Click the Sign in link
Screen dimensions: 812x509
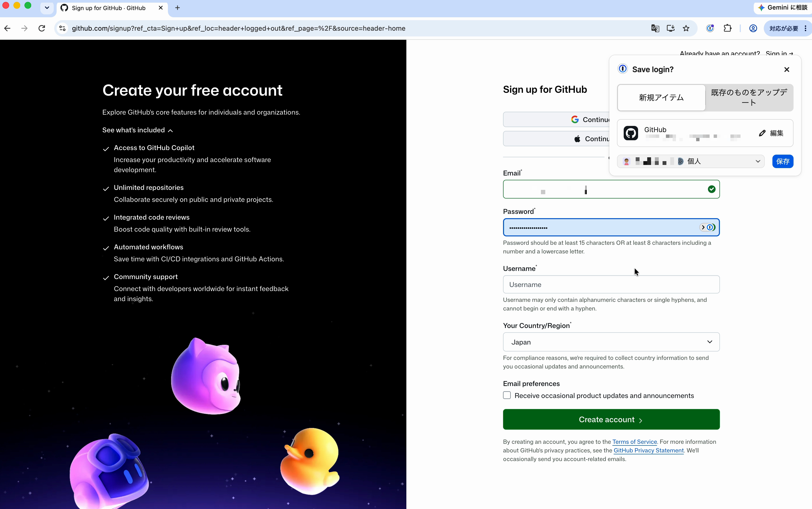tap(779, 53)
